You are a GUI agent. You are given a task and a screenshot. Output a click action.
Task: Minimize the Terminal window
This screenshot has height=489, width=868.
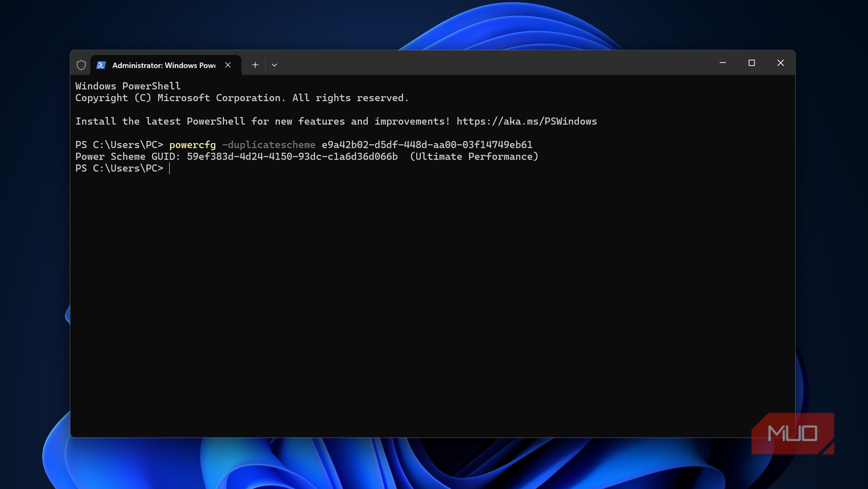[x=723, y=63]
